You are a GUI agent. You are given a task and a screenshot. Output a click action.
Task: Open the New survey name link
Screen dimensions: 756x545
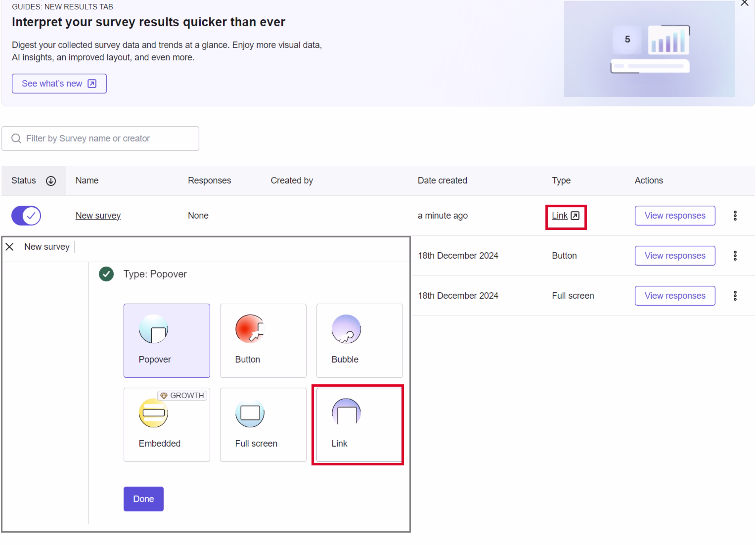tap(98, 216)
